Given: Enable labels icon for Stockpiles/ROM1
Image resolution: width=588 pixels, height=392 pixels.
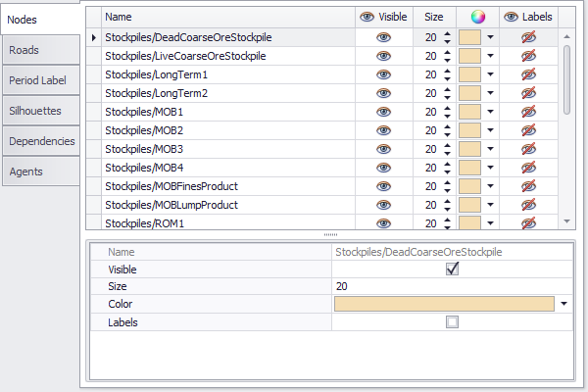Looking at the screenshot, I should point(528,223).
